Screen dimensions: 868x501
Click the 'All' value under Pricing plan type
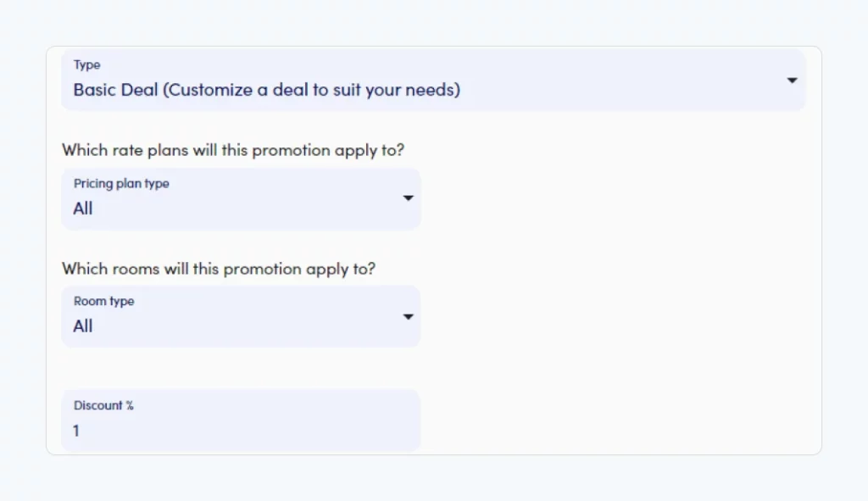coord(83,209)
